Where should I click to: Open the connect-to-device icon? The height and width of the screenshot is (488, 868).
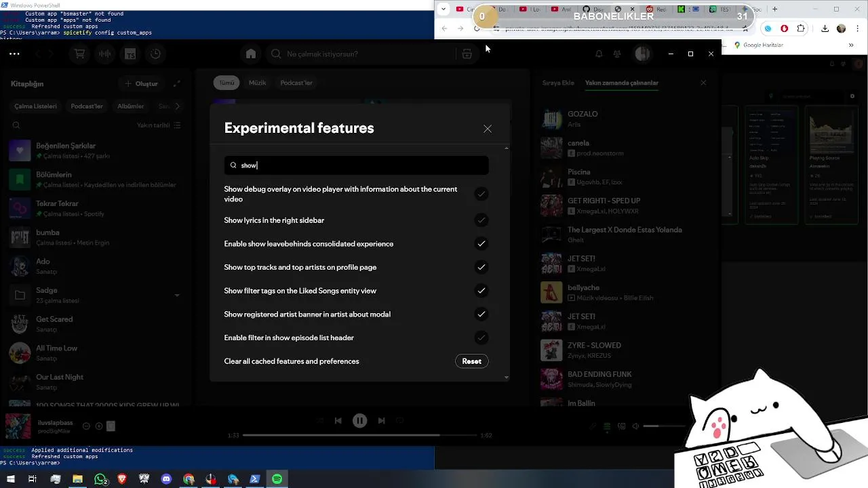point(621,426)
